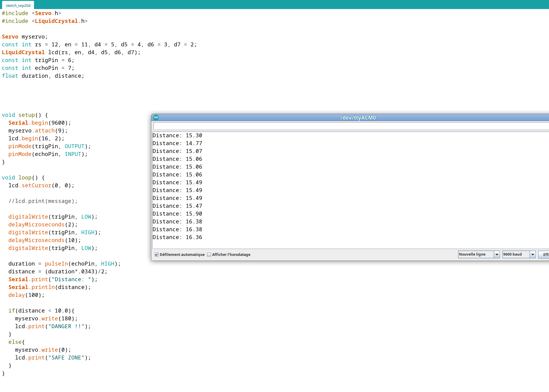The width and height of the screenshot is (549, 392).
Task: Click the 'Distance: 15.30' output line
Action: tap(177, 135)
